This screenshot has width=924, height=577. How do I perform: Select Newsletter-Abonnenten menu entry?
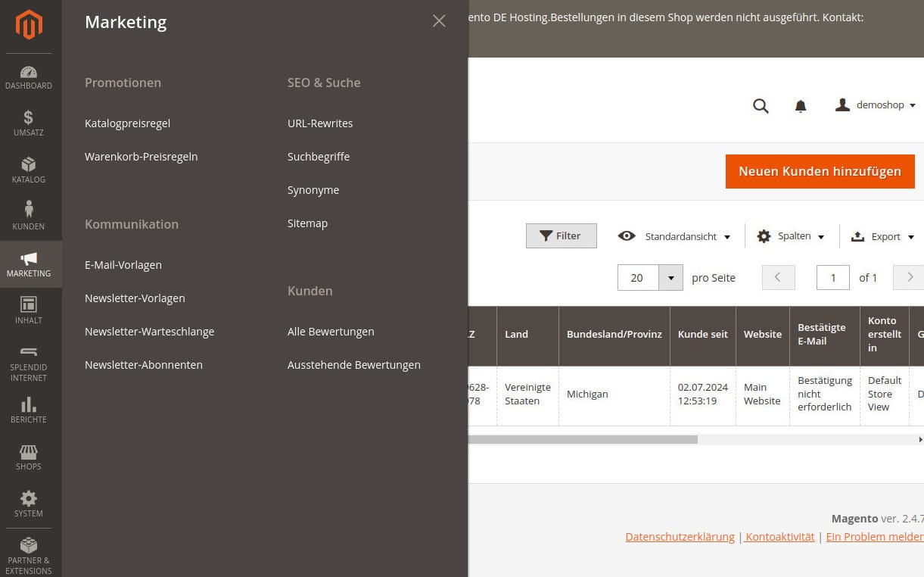[x=144, y=365]
